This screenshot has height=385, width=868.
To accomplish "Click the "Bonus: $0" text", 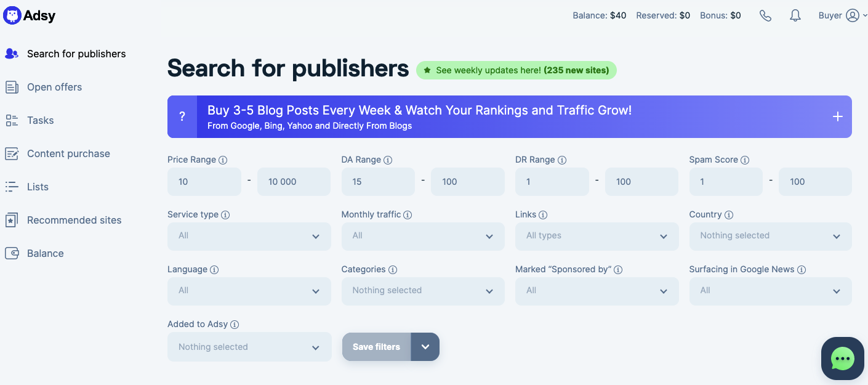I will point(720,15).
